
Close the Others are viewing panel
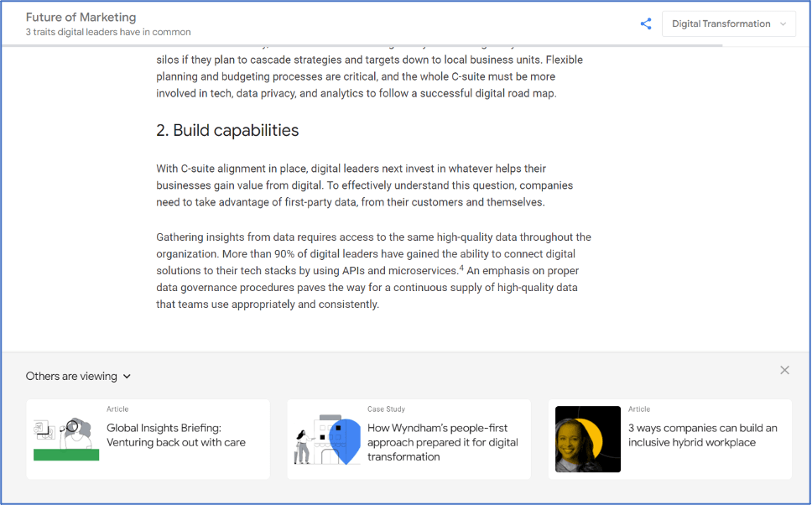pyautogui.click(x=784, y=370)
